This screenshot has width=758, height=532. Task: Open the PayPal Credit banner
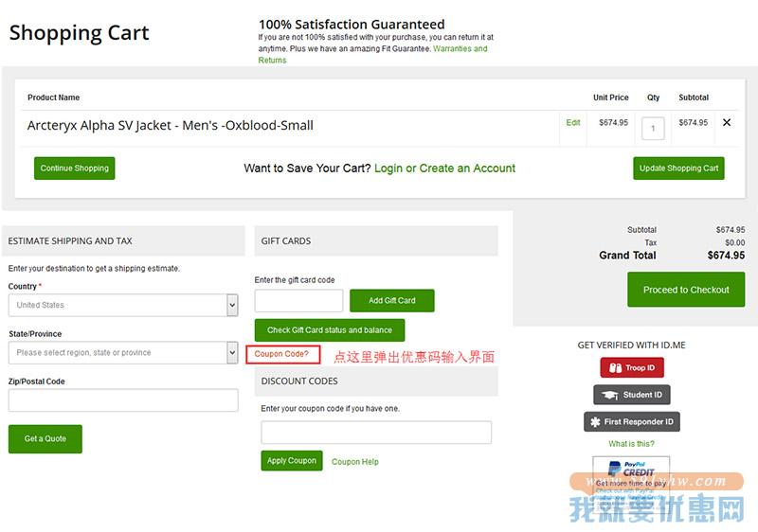click(631, 483)
